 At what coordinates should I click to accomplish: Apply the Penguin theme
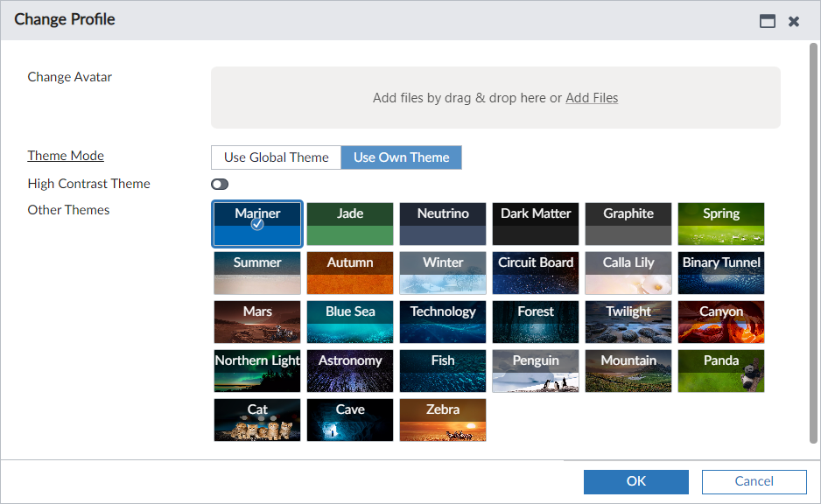tap(535, 371)
